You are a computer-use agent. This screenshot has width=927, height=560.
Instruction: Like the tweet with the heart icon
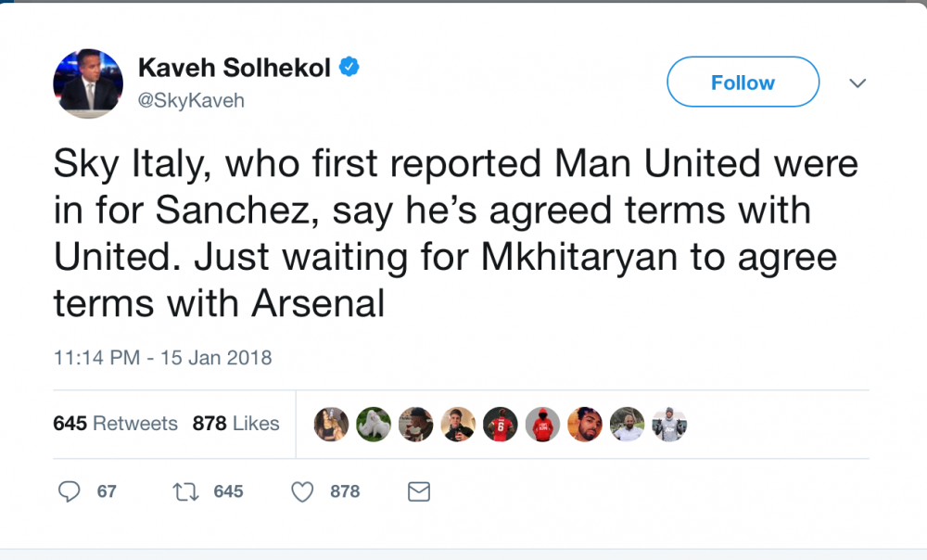tap(302, 492)
